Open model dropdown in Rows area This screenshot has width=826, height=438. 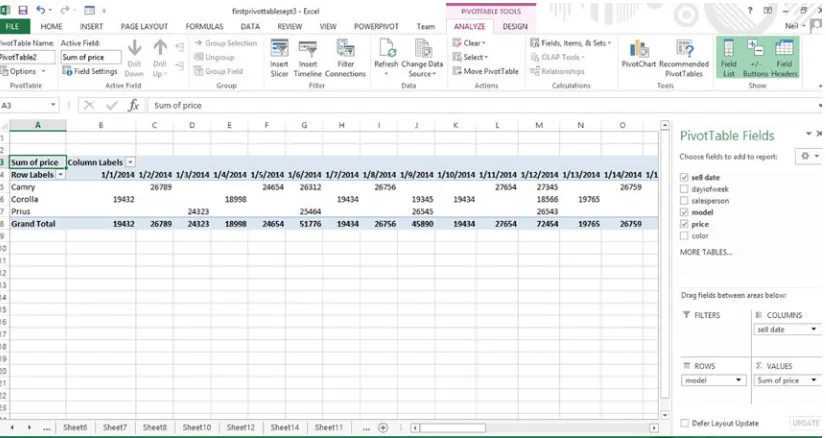[x=739, y=380]
